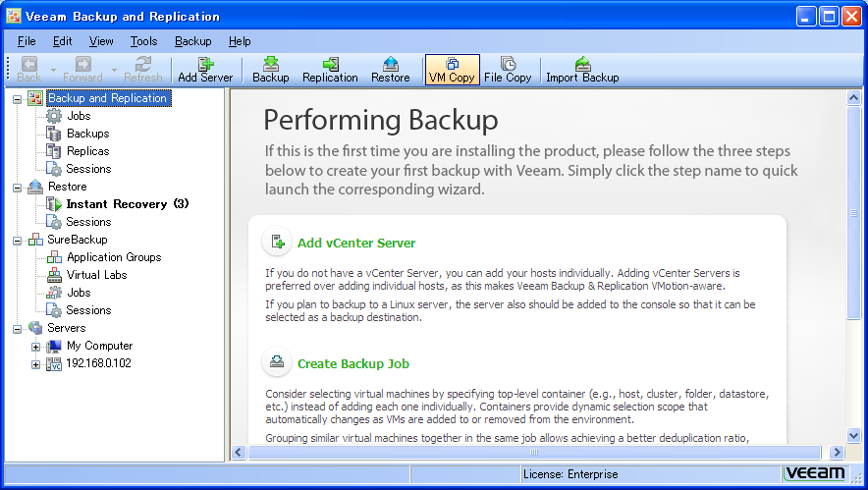
Task: Click the icon beside Create Backup Job
Action: (x=277, y=362)
